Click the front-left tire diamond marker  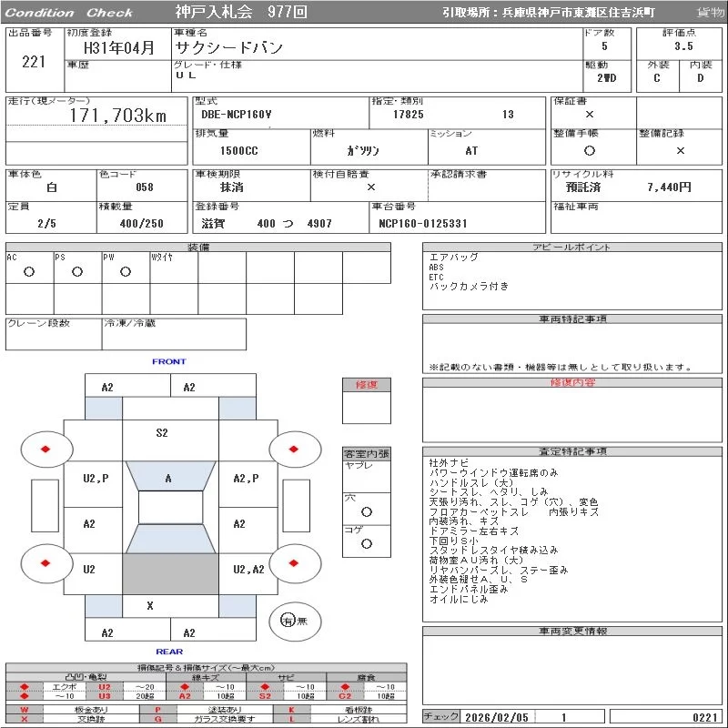45,449
